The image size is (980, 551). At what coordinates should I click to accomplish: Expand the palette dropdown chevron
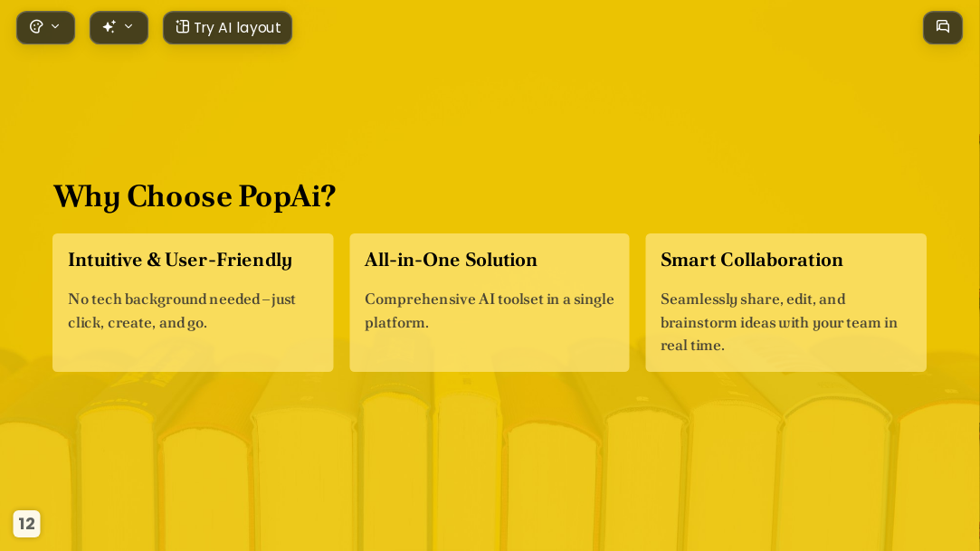pyautogui.click(x=55, y=26)
